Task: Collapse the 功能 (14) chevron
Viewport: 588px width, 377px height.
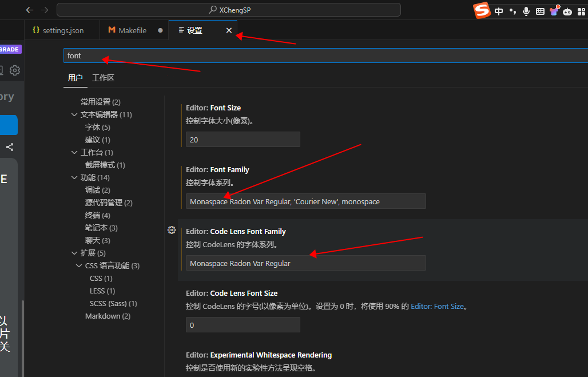Action: pyautogui.click(x=74, y=177)
